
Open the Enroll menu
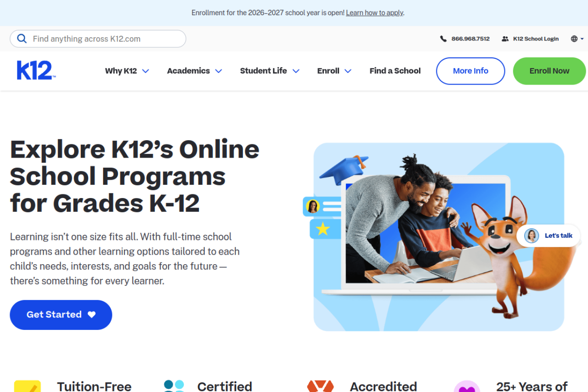(x=334, y=71)
